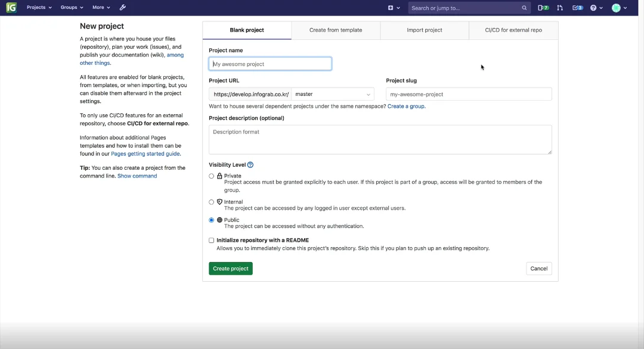Click the Visibility Level help icon

(x=250, y=165)
